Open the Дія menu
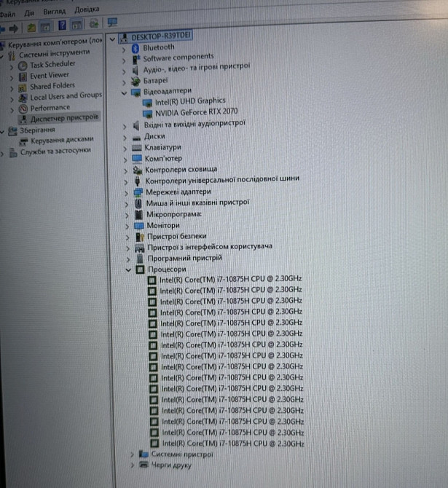The image size is (448, 488). click(x=29, y=12)
